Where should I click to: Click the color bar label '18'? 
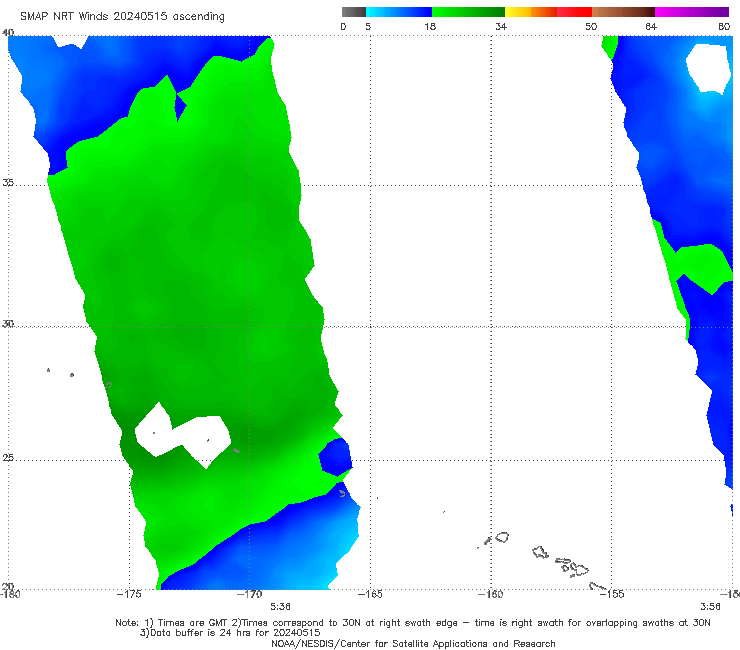coord(430,27)
